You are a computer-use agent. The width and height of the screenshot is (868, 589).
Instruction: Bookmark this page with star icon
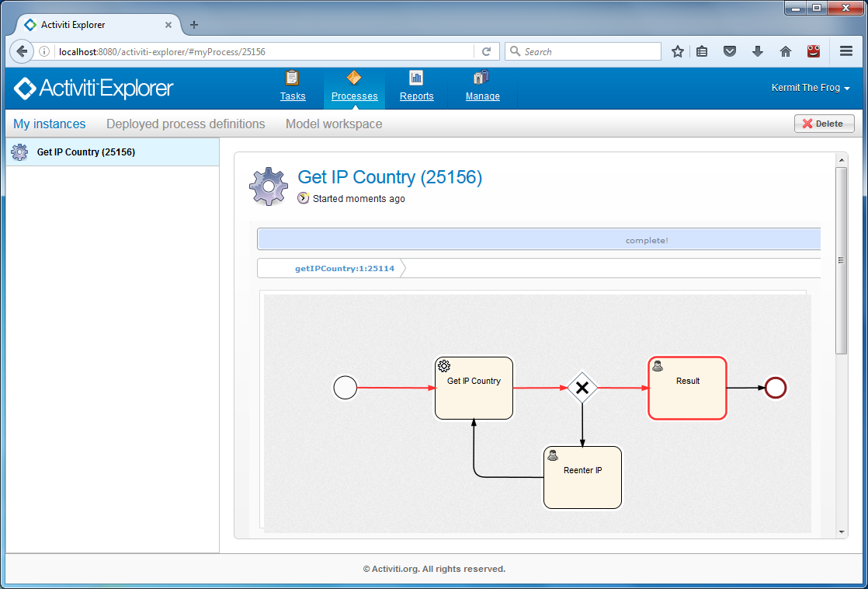coord(678,51)
